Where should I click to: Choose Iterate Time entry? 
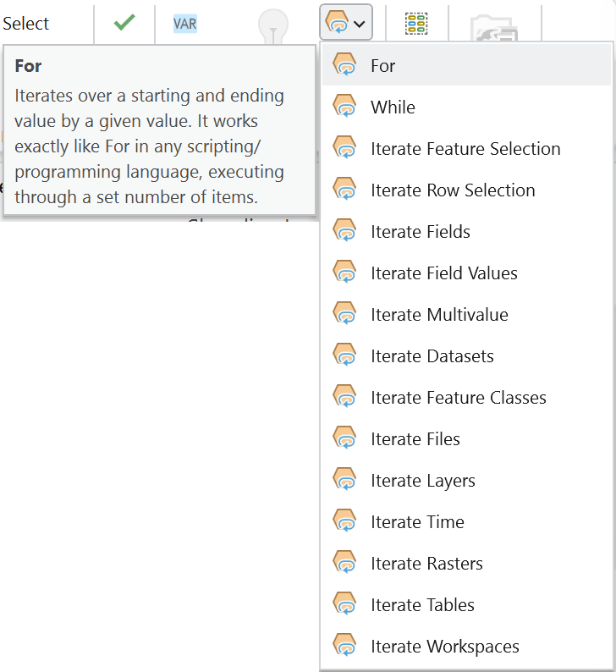coord(466,522)
